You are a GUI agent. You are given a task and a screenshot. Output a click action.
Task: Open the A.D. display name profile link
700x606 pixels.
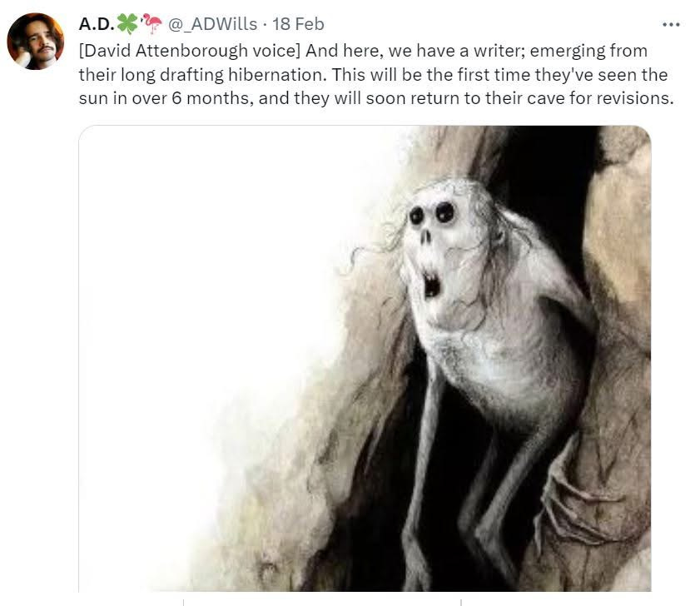point(97,24)
